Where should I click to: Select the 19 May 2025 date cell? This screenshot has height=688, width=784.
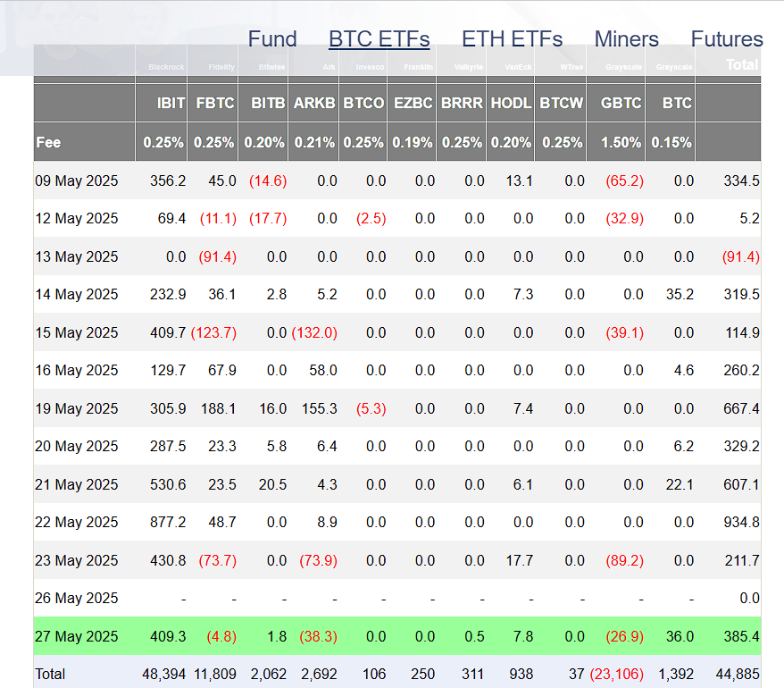[x=77, y=409]
